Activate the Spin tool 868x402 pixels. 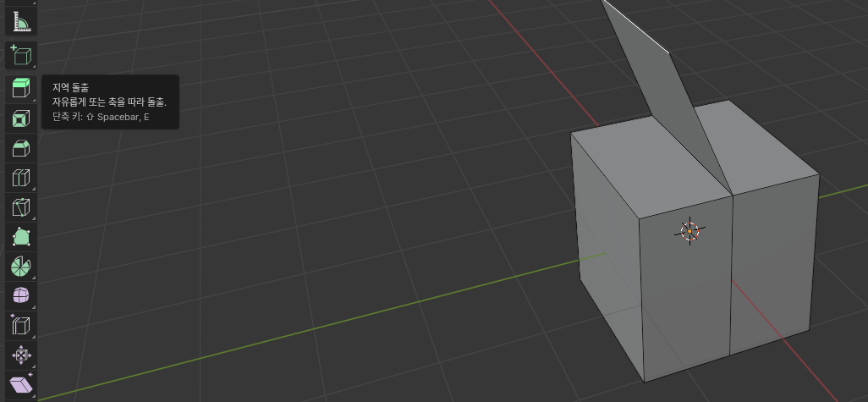point(21,267)
